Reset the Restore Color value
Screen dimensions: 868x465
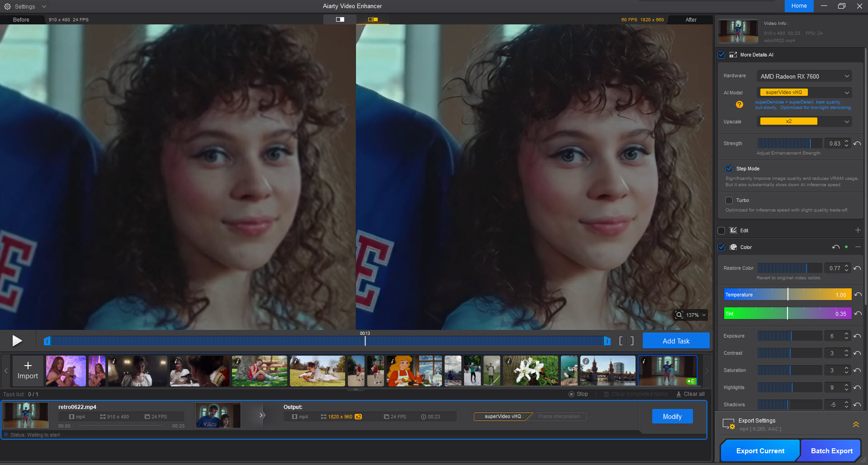(857, 268)
